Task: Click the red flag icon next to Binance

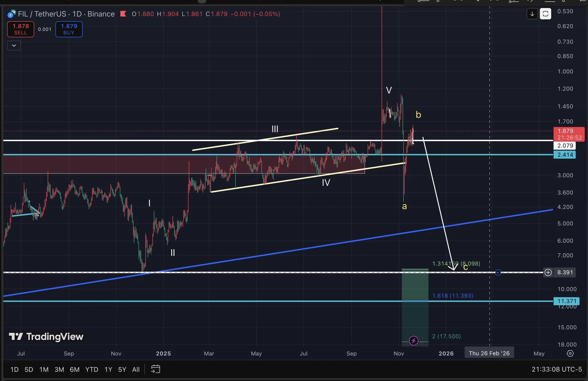Action: pos(123,14)
